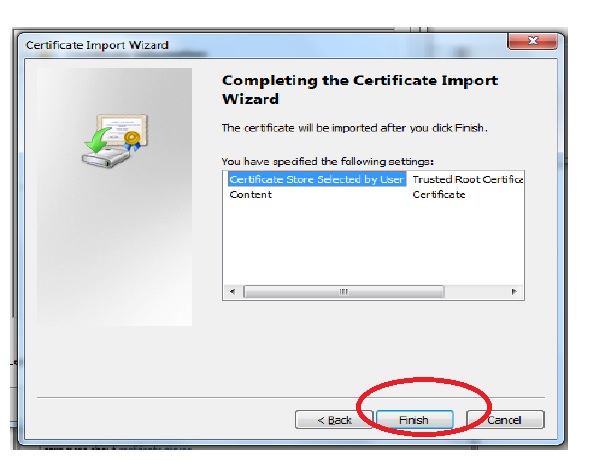Select the Content row in settings list
This screenshot has width=600, height=466.
tap(251, 194)
